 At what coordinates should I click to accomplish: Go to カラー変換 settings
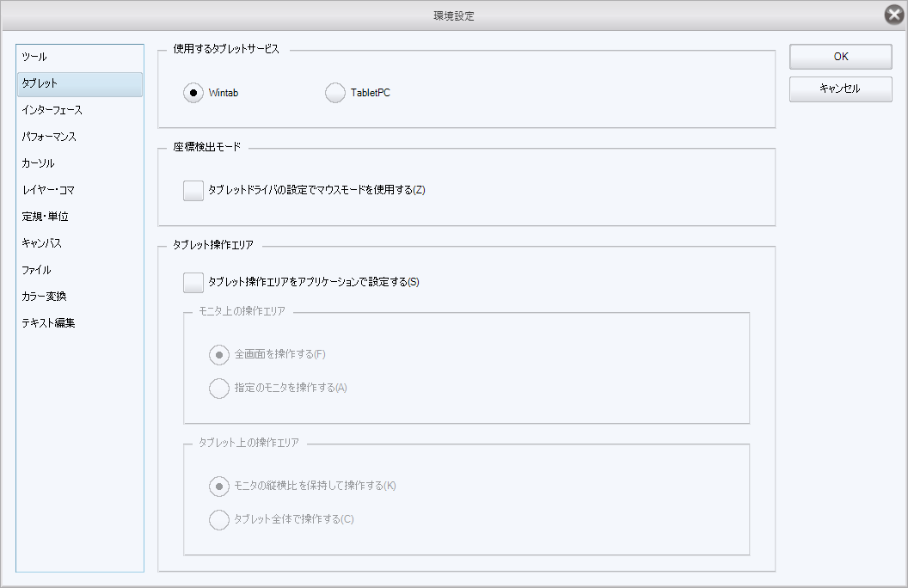44,297
